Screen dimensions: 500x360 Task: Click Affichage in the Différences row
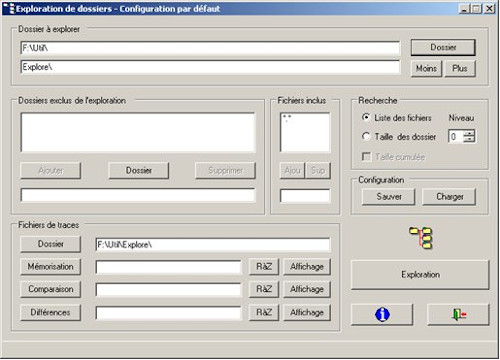click(307, 312)
